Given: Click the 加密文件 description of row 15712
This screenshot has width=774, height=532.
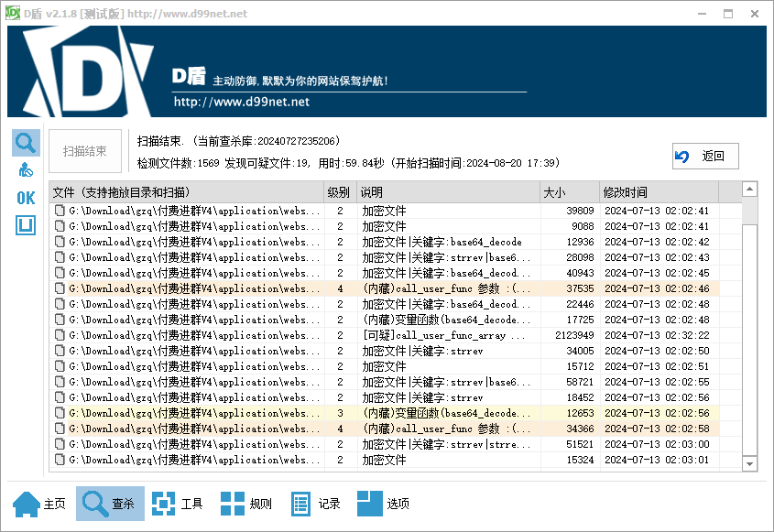Looking at the screenshot, I should [x=384, y=366].
